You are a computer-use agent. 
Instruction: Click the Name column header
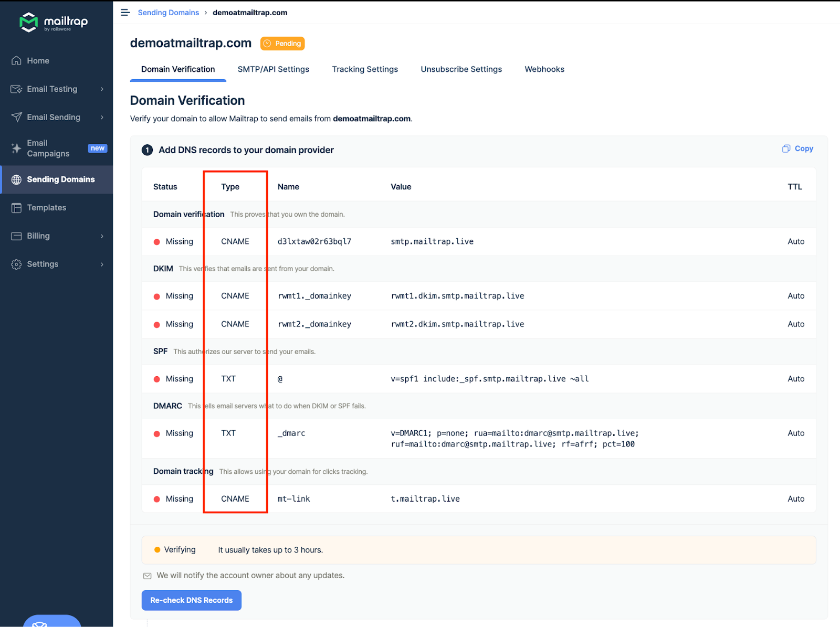(288, 187)
